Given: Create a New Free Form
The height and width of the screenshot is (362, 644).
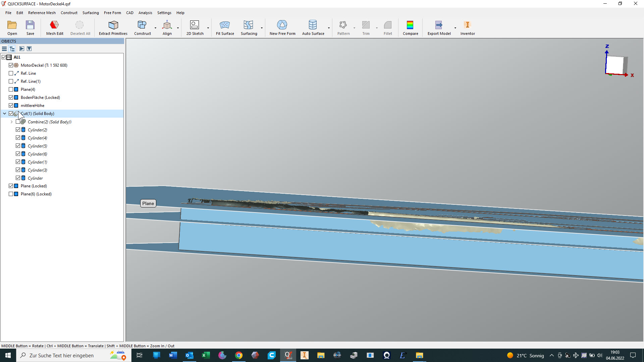Looking at the screenshot, I should [282, 27].
